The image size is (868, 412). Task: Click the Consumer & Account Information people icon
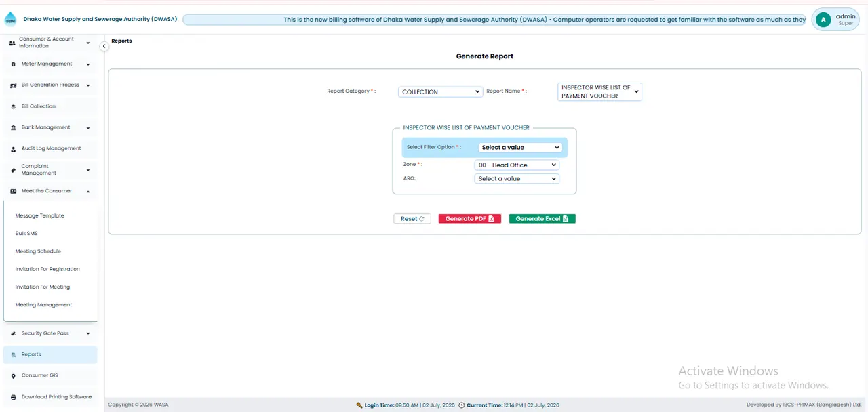[12, 43]
